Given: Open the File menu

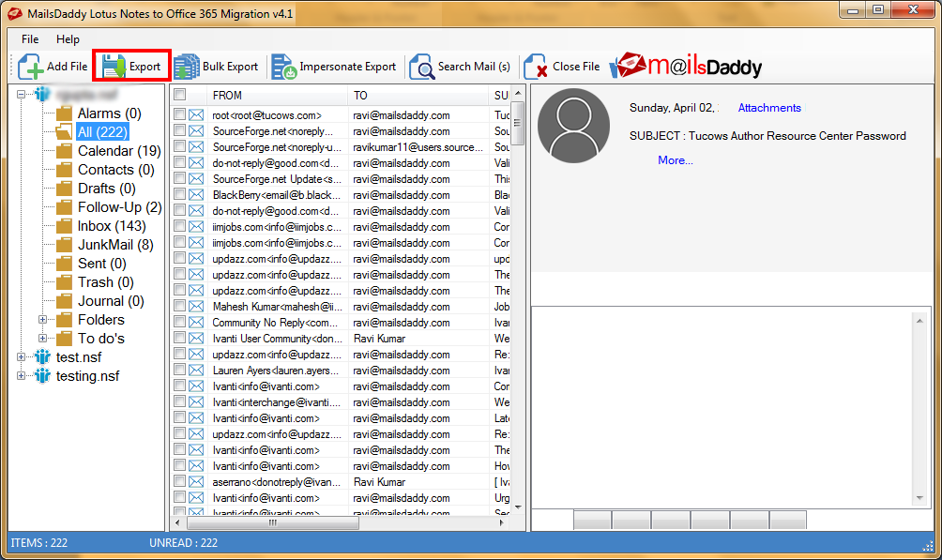Looking at the screenshot, I should [x=30, y=39].
